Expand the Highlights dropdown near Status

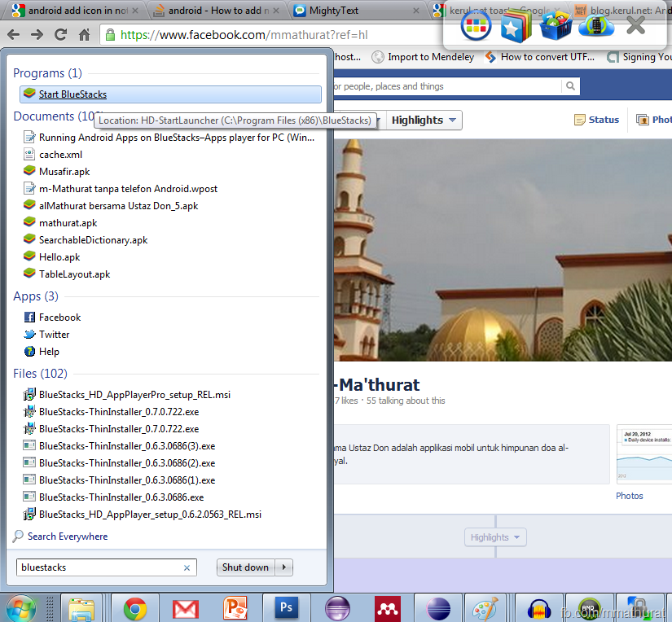point(424,120)
